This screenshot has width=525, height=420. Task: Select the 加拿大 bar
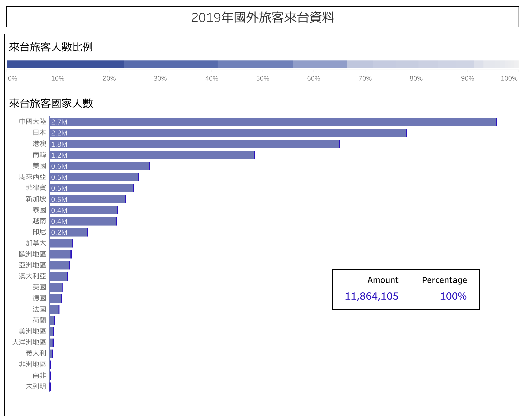pos(61,243)
